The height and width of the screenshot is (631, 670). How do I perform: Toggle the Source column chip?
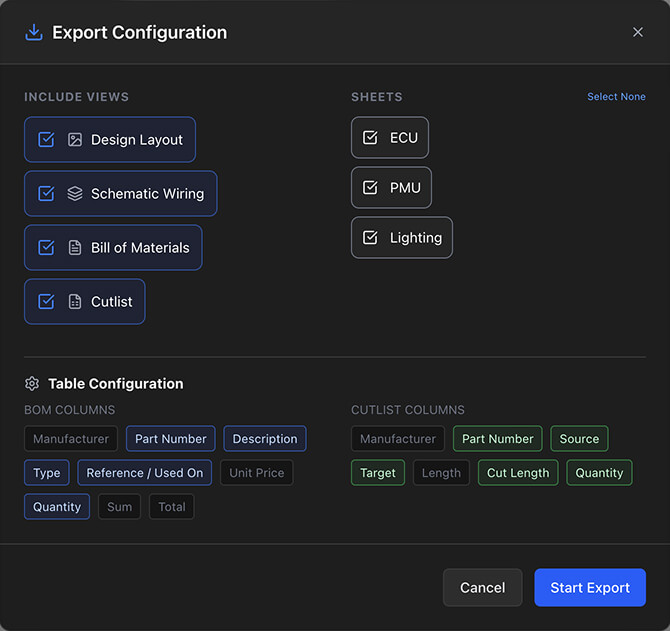pyautogui.click(x=579, y=439)
